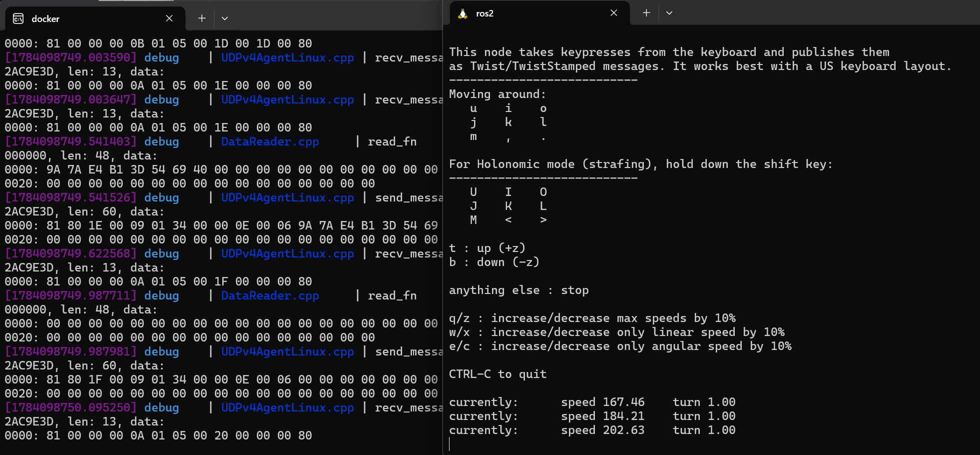Click the 'This node takes keypresses' intro line

(x=669, y=52)
